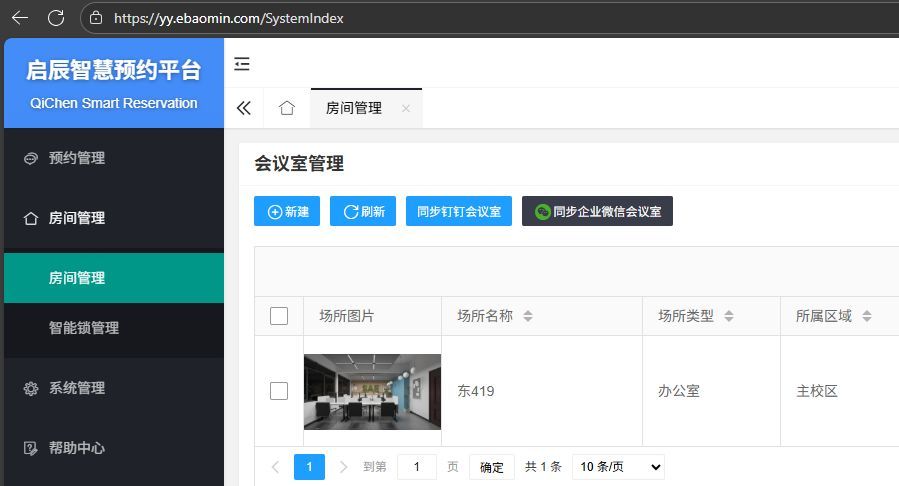This screenshot has height=486, width=899.
Task: Click the 启辰智慧预约平台 logo title
Action: point(114,70)
